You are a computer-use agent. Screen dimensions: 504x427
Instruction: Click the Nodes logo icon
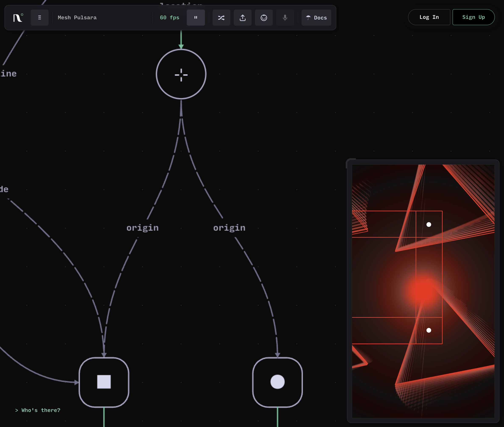click(x=18, y=18)
